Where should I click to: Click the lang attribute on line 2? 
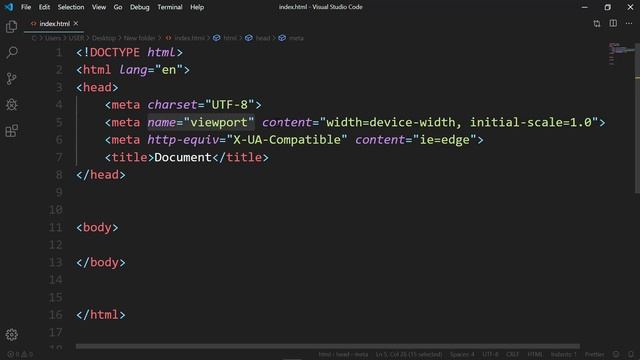click(x=133, y=70)
